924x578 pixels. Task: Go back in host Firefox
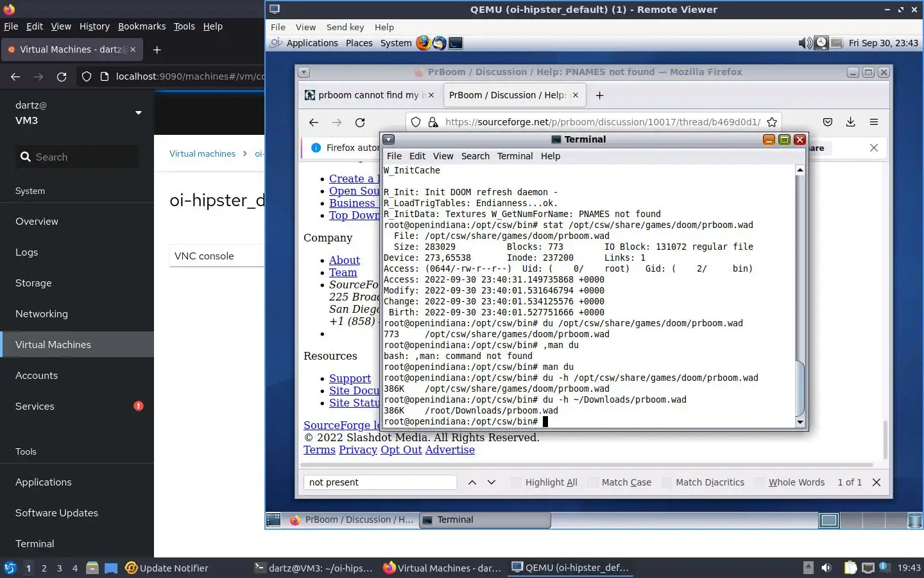15,76
